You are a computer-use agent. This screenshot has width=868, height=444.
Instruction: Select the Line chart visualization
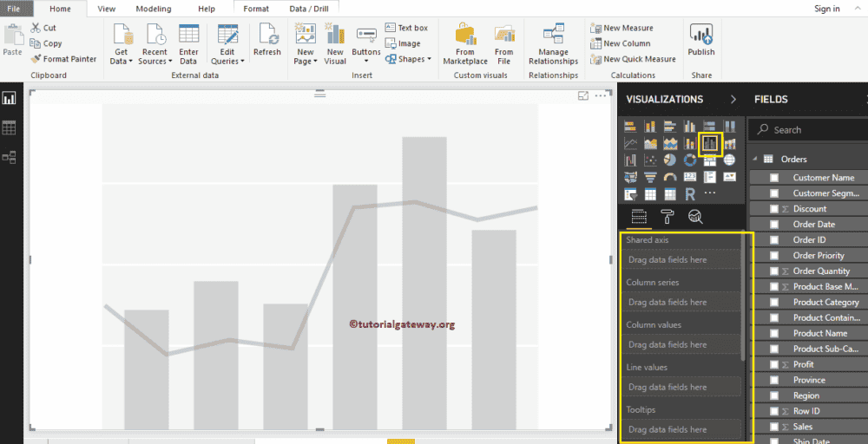point(630,144)
